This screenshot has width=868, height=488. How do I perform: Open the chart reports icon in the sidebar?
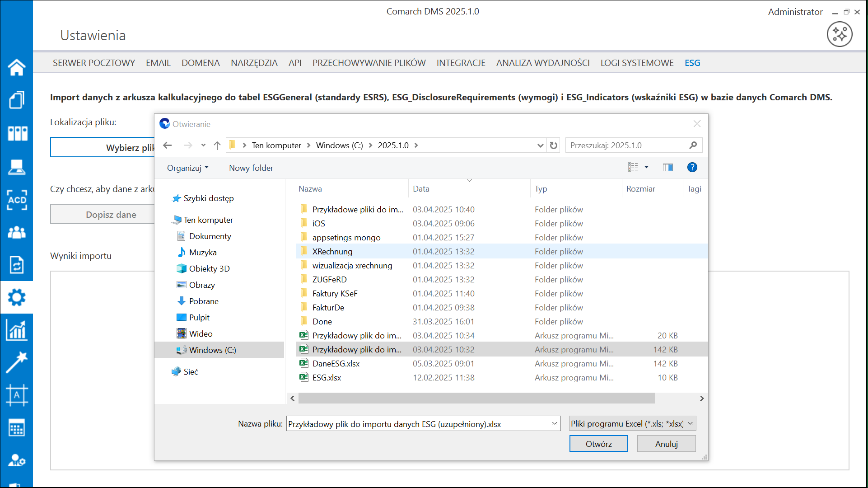17,330
